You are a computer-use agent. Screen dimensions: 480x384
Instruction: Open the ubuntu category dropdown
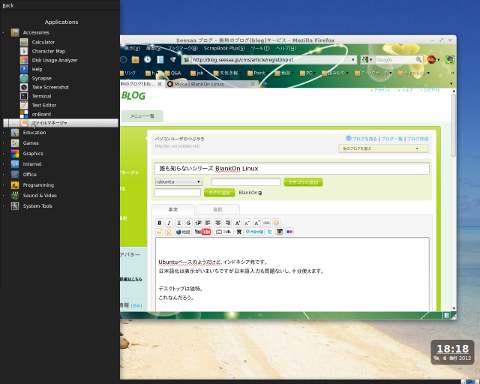179,182
